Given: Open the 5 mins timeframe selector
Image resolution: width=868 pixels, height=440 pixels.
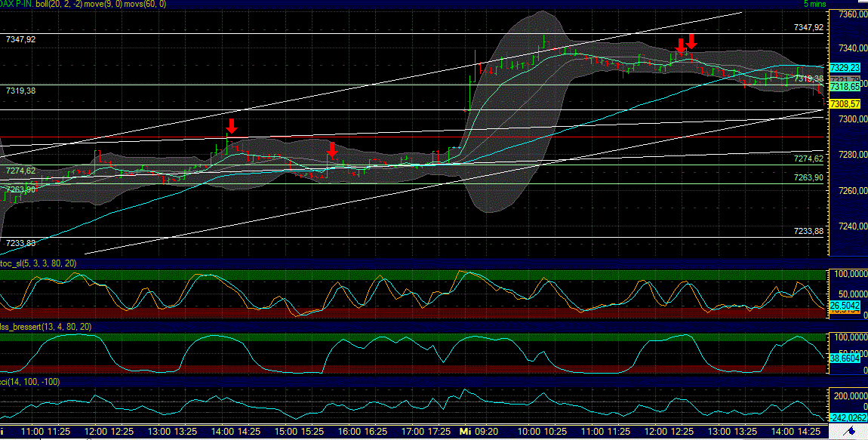Looking at the screenshot, I should click(815, 5).
